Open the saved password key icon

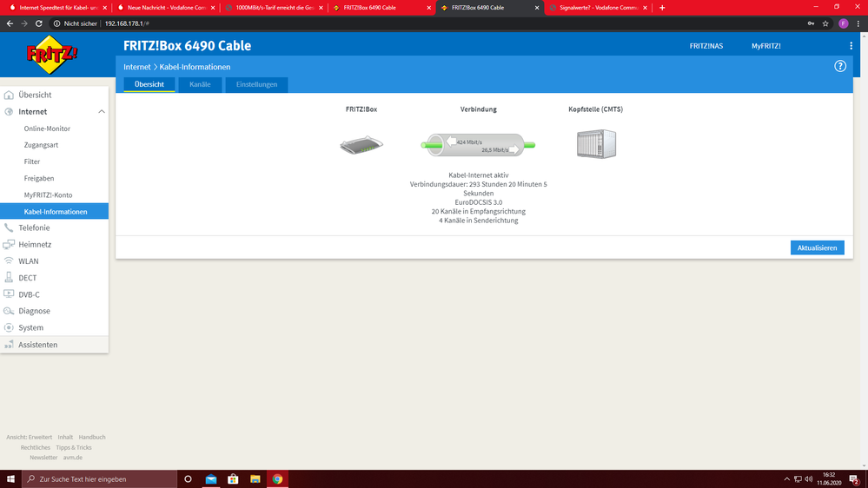[811, 23]
